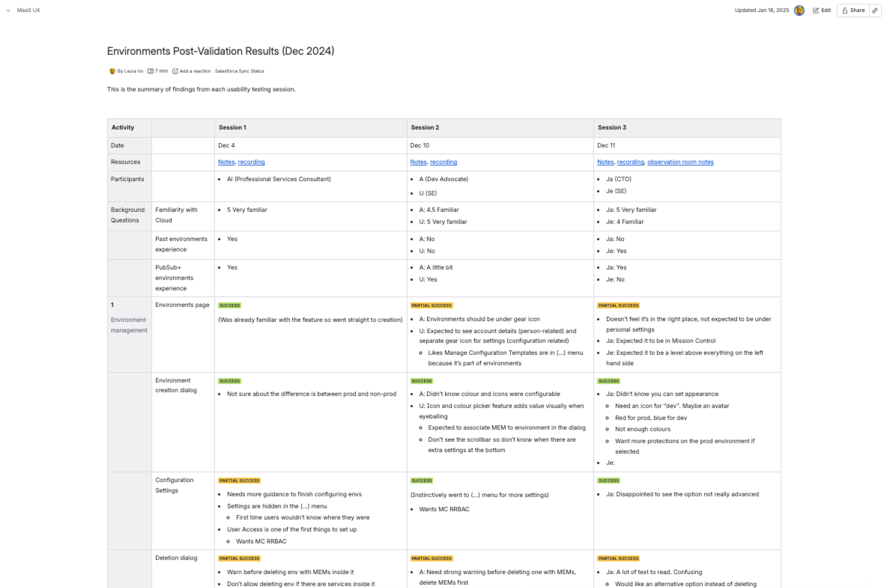Click Laura Vo's author avatar
Image resolution: width=890 pixels, height=588 pixels.
click(x=112, y=71)
